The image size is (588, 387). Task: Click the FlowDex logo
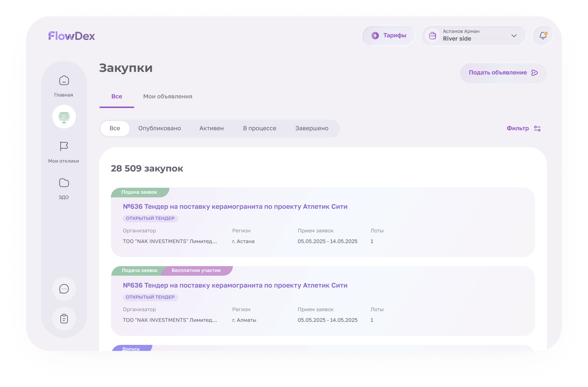[72, 36]
